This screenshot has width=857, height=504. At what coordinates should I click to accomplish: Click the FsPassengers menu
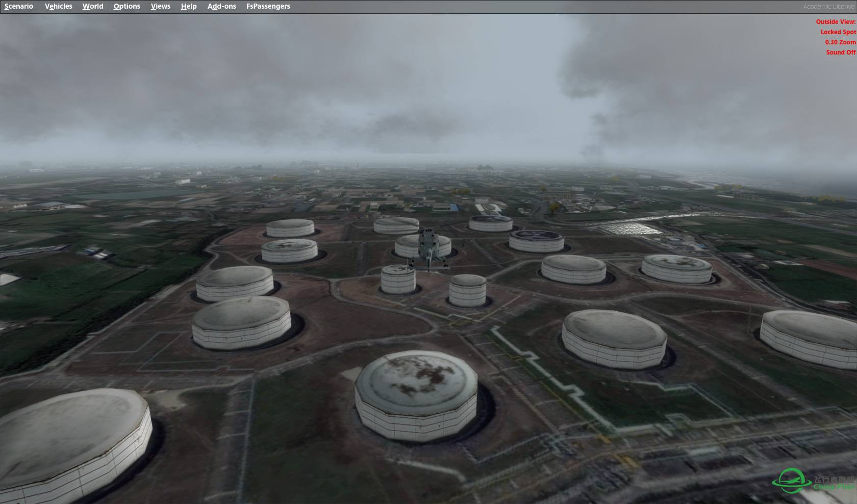[x=268, y=6]
